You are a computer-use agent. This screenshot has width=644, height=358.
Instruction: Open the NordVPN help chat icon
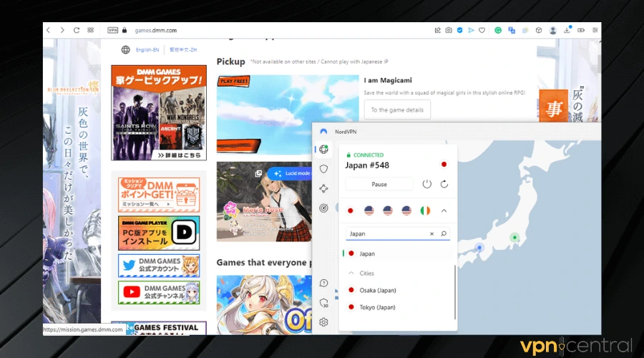tap(323, 283)
